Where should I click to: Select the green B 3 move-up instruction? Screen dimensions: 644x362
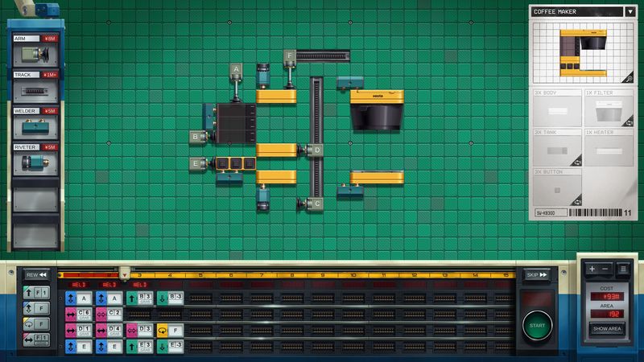pos(139,298)
